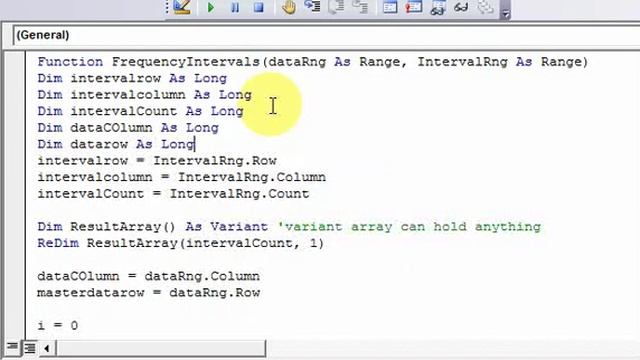
Task: Open the Call Stack icon
Action: click(485, 7)
